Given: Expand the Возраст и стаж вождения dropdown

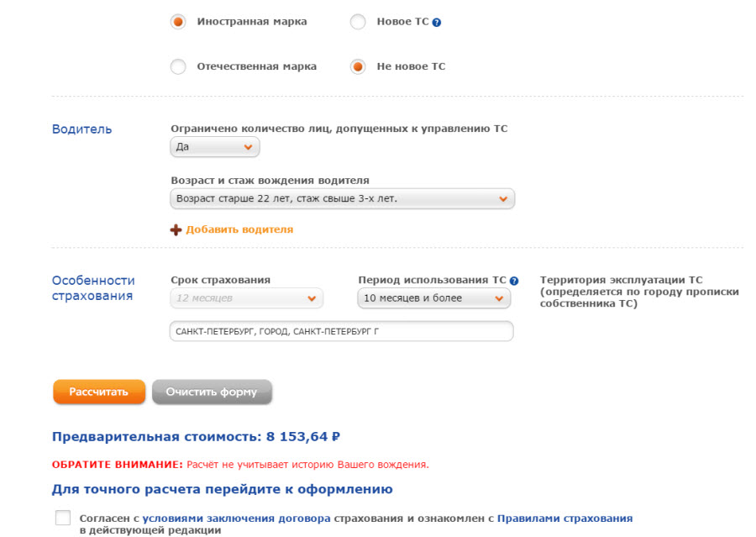Looking at the screenshot, I should point(342,199).
